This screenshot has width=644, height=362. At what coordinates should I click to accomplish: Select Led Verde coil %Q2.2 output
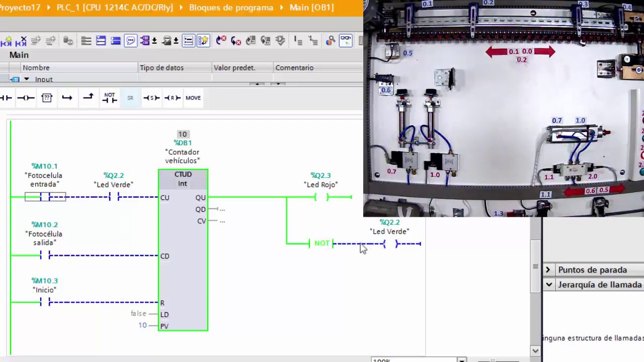pos(390,244)
